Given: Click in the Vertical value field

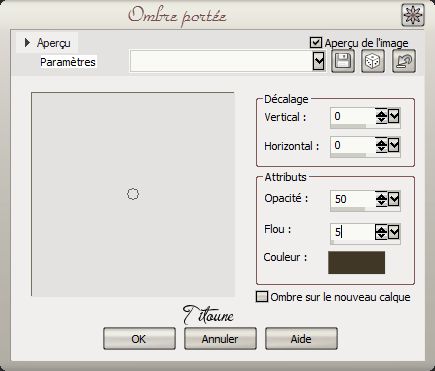Looking at the screenshot, I should 353,116.
